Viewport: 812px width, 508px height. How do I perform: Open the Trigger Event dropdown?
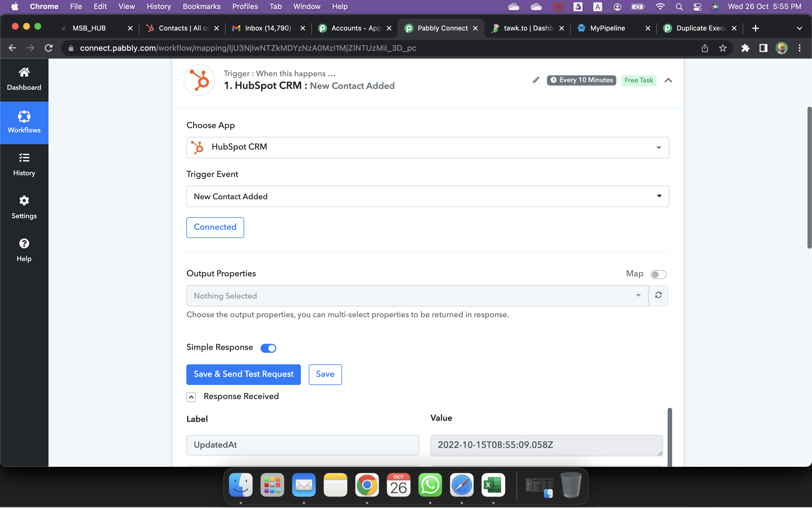[427, 196]
